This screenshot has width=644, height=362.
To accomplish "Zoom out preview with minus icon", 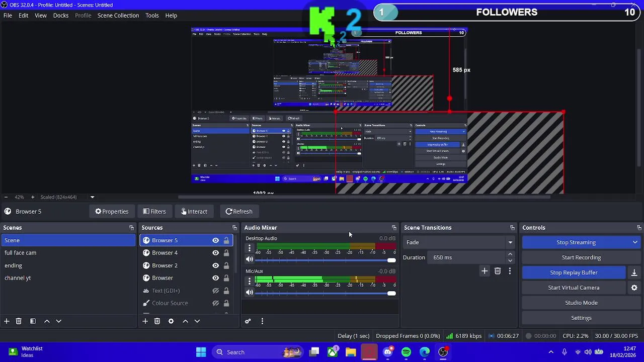I will (6, 197).
